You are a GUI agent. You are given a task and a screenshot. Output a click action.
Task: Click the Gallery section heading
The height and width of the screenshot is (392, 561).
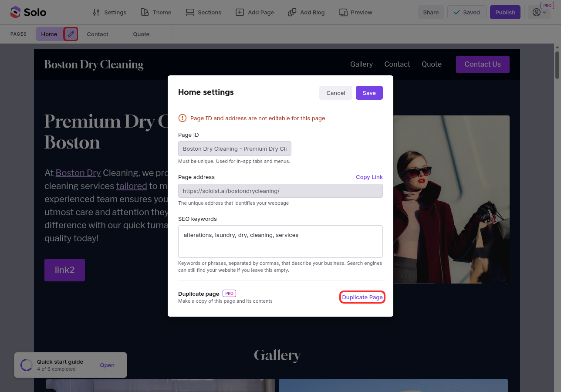(277, 355)
